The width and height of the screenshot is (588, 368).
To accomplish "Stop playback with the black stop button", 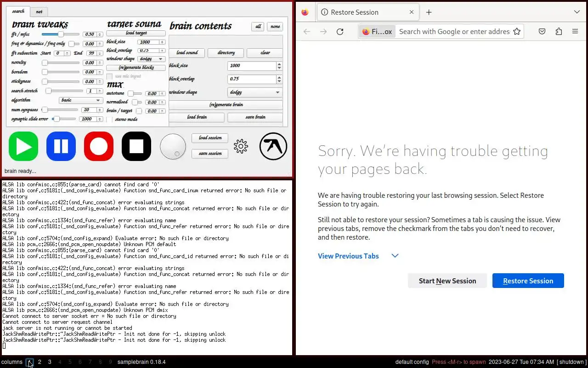I will 136,146.
